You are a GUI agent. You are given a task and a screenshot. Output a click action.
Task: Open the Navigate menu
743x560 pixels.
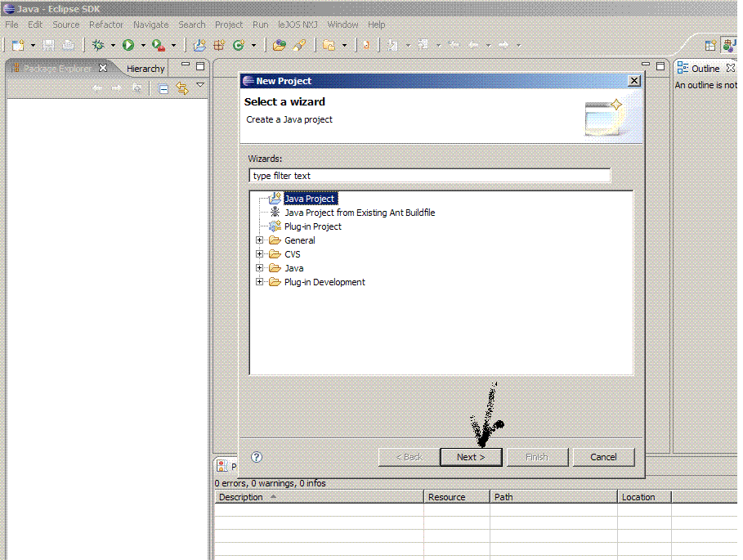point(150,25)
